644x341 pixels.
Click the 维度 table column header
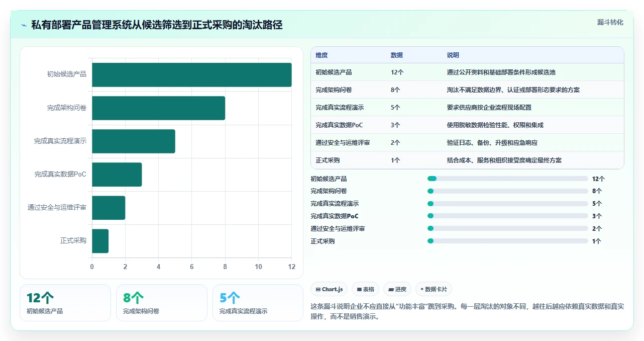321,55
